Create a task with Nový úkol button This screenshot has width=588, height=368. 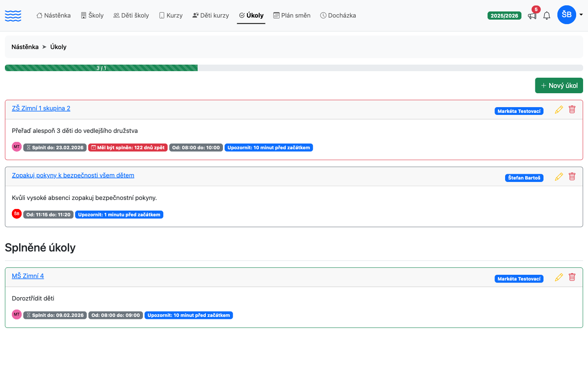coord(559,85)
